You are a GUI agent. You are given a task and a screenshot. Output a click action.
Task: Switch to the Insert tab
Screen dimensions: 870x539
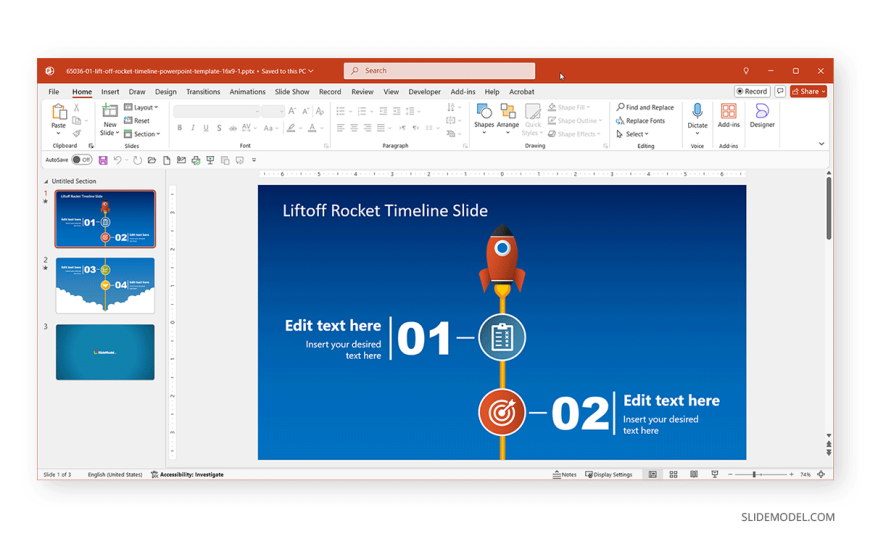110,92
